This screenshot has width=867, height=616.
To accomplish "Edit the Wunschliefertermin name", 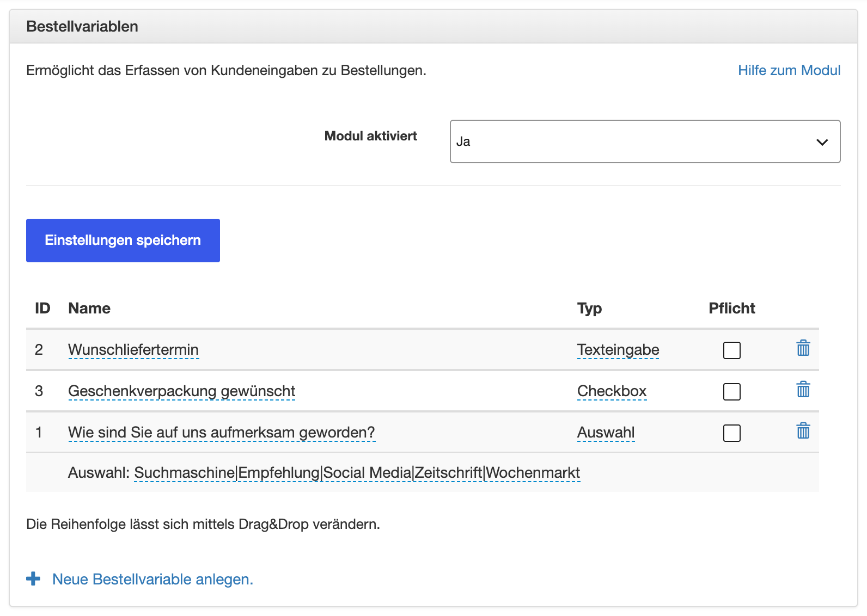I will tap(133, 349).
